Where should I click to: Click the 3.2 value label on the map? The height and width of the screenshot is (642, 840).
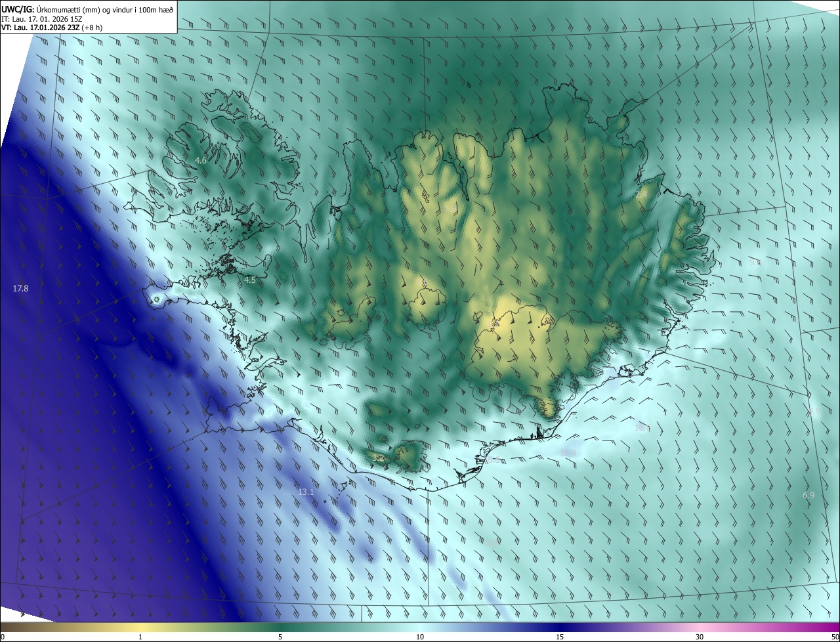pos(378,458)
